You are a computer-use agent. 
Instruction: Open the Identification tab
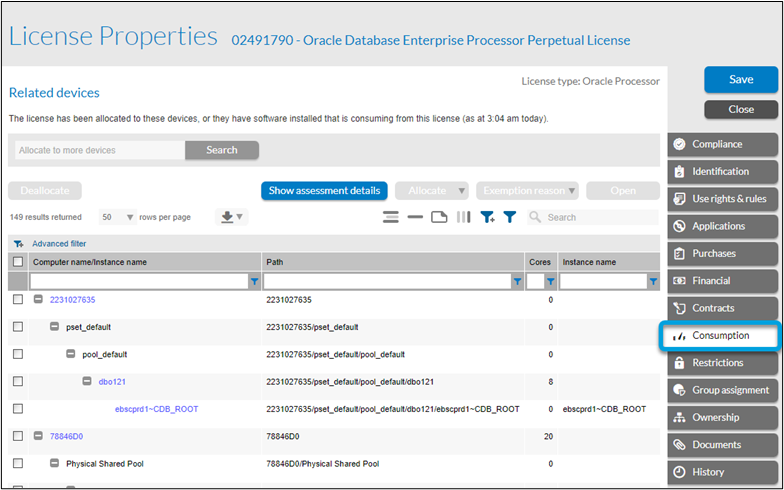pyautogui.click(x=722, y=172)
